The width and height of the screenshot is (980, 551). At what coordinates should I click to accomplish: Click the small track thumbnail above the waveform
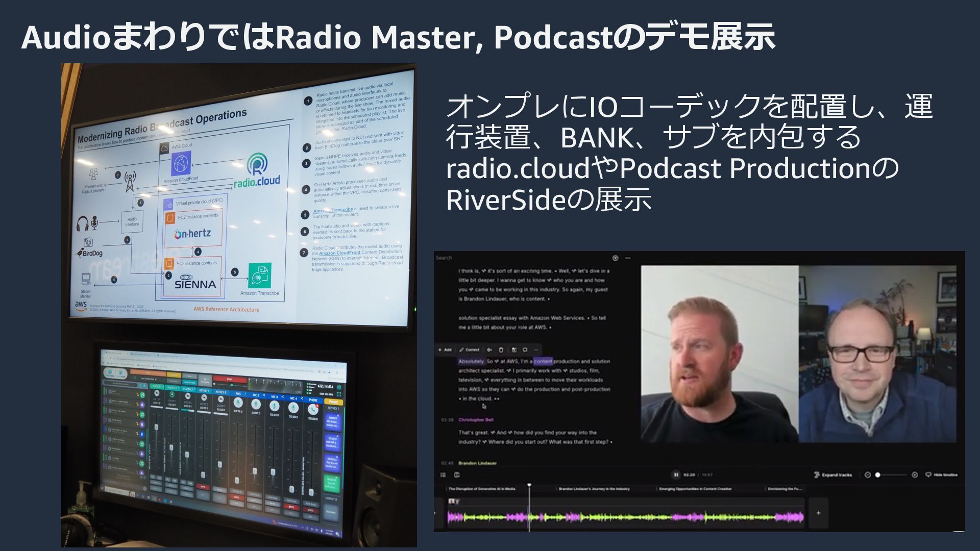453,502
